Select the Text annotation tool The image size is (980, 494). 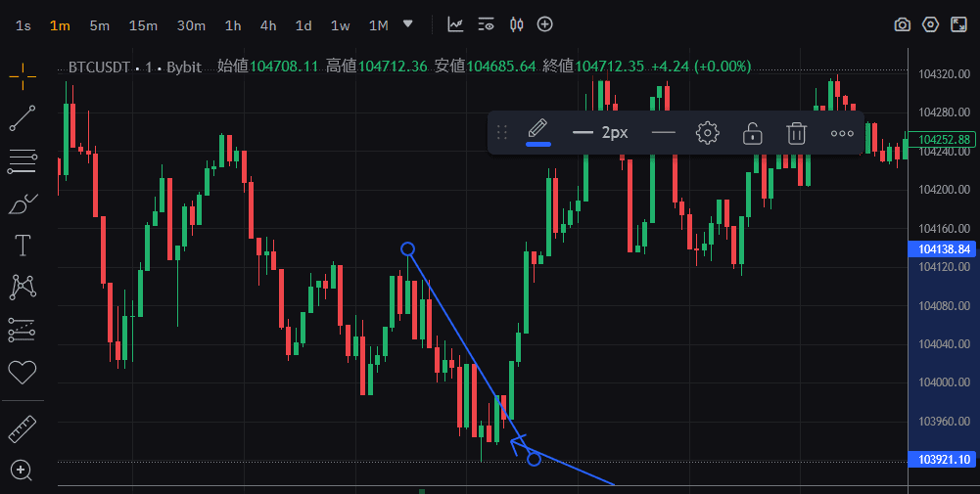(x=22, y=245)
